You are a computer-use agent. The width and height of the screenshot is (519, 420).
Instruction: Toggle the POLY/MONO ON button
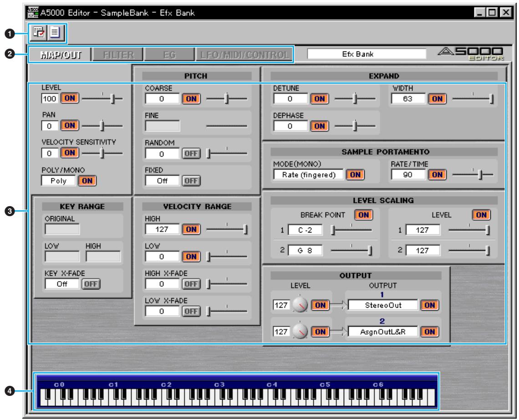87,181
